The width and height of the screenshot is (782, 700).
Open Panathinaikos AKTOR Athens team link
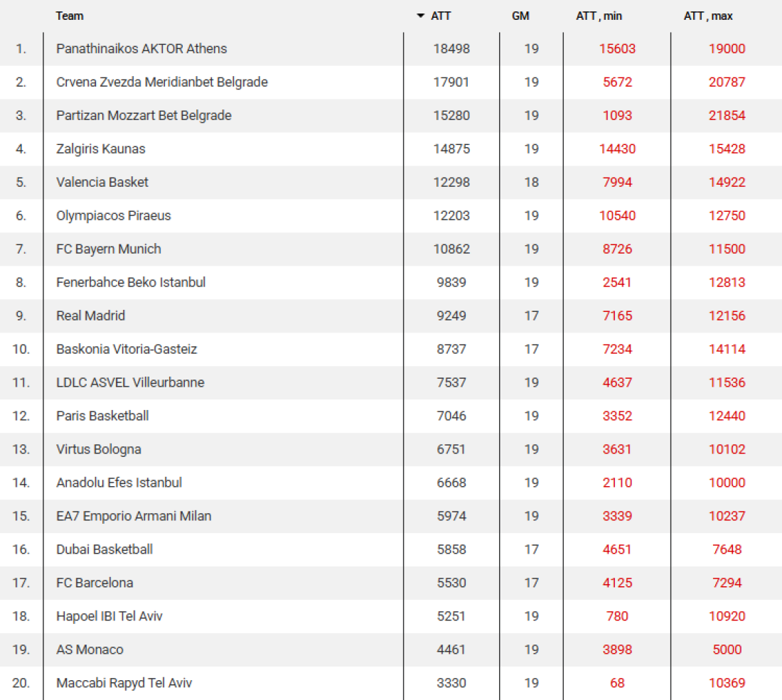click(141, 49)
